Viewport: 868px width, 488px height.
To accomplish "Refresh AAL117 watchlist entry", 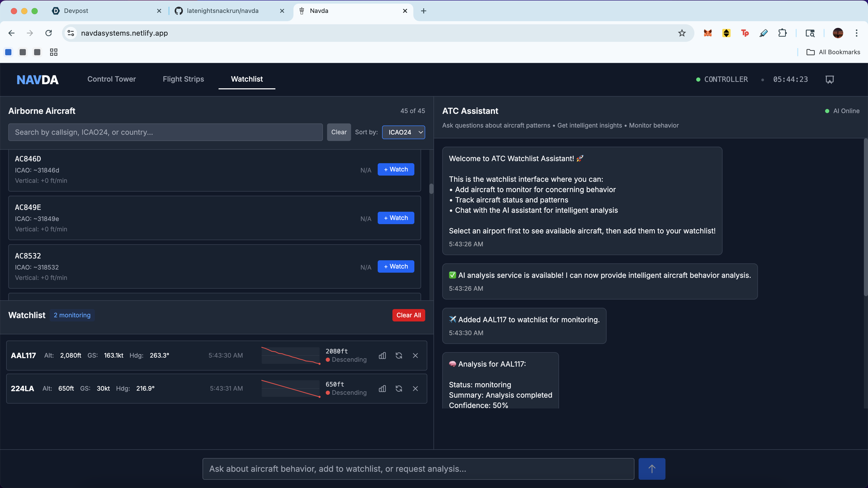I will tap(399, 356).
